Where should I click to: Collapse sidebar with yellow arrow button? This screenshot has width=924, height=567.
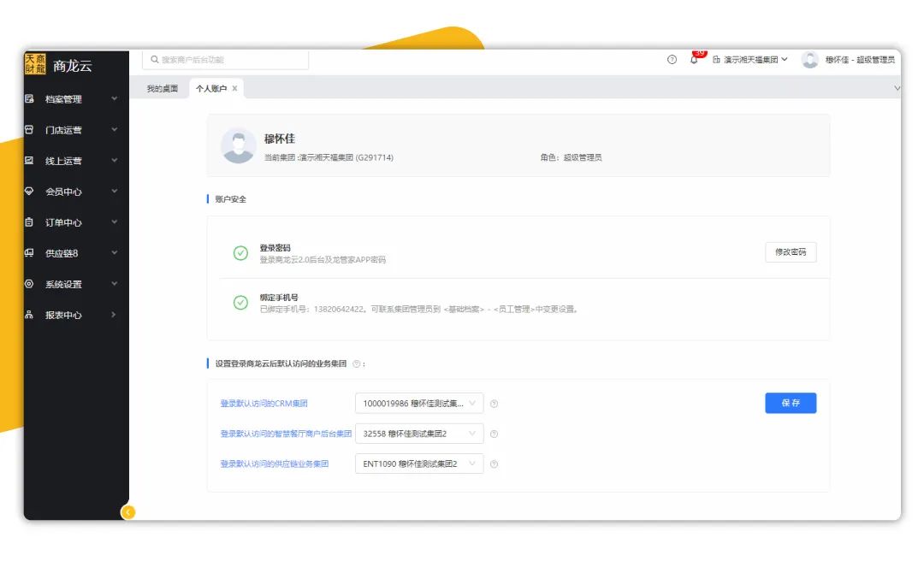127,512
